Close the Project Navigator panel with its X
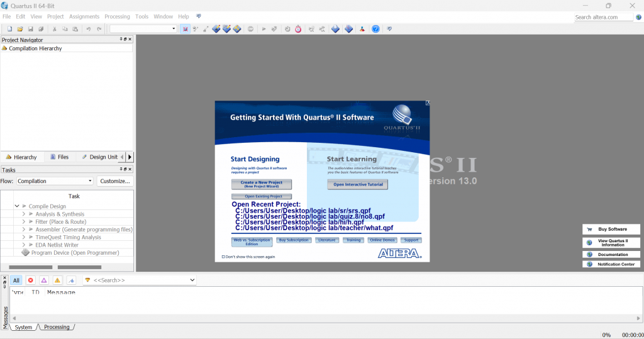Viewport: 644px width, 339px height. click(130, 40)
